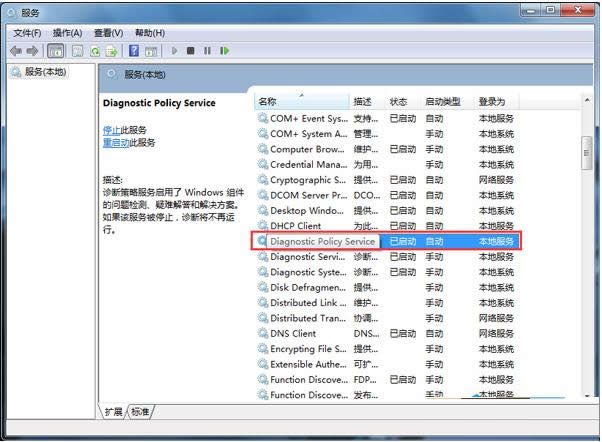The height and width of the screenshot is (442, 602).
Task: Switch to the 扩展 tab
Action: (113, 412)
